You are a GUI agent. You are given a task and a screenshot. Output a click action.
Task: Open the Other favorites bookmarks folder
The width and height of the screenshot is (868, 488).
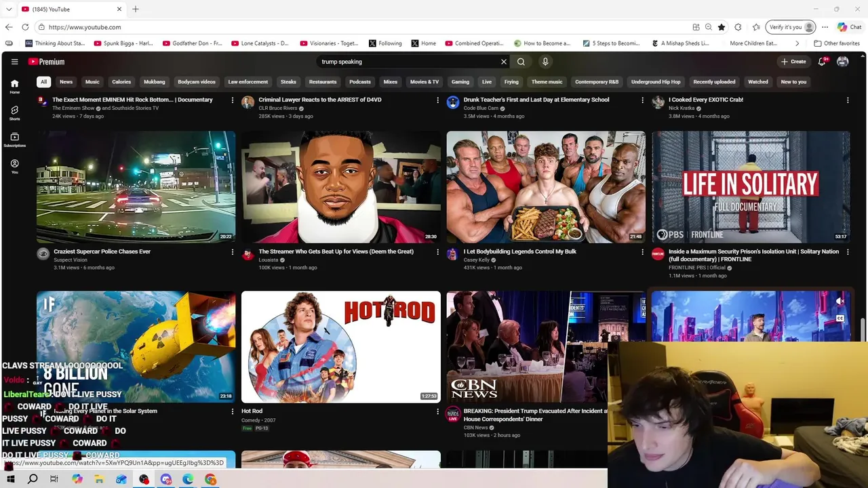click(837, 43)
